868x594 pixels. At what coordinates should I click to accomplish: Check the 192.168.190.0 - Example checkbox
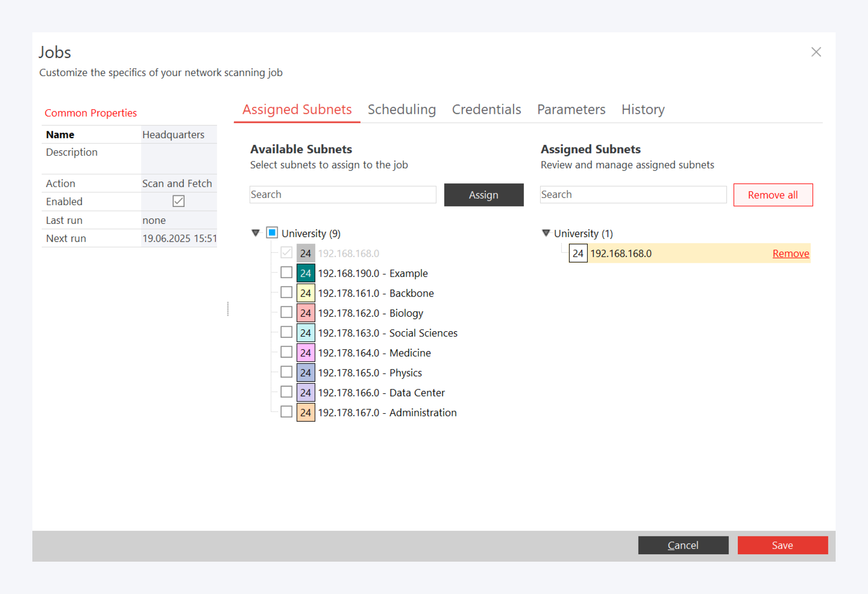pyautogui.click(x=287, y=272)
